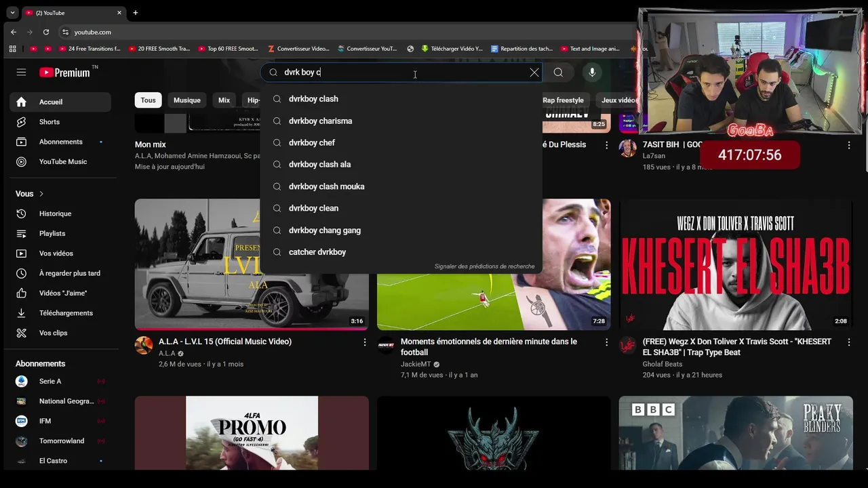This screenshot has height=488, width=868.
Task: Open the JackieMT channel name link
Action: [416, 364]
